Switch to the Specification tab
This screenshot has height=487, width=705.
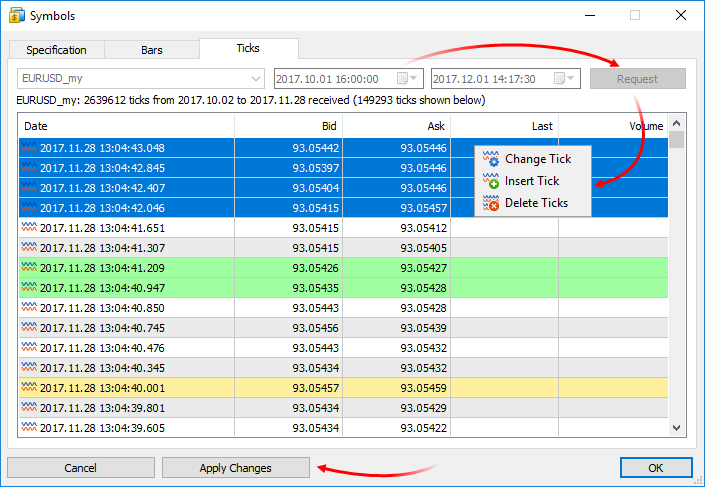[x=56, y=50]
